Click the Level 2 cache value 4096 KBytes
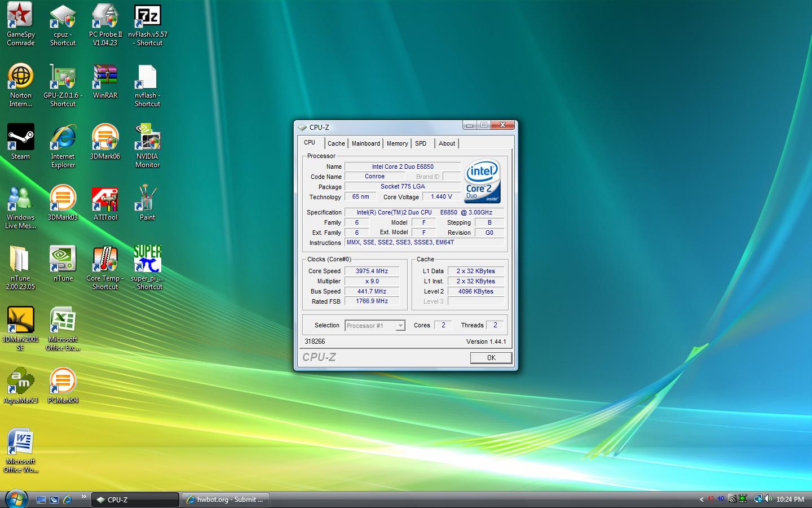This screenshot has width=812, height=508. 475,291
